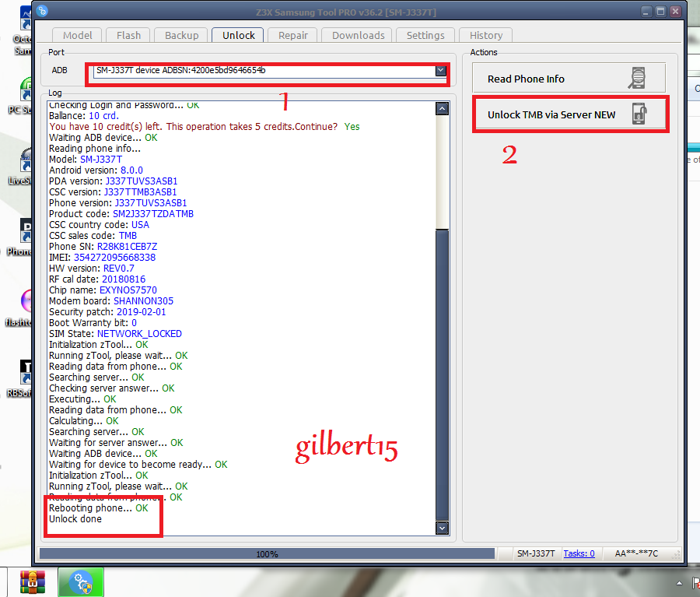Minimize the Z3X Samsung Tool window
This screenshot has width=700, height=597.
pos(646,12)
